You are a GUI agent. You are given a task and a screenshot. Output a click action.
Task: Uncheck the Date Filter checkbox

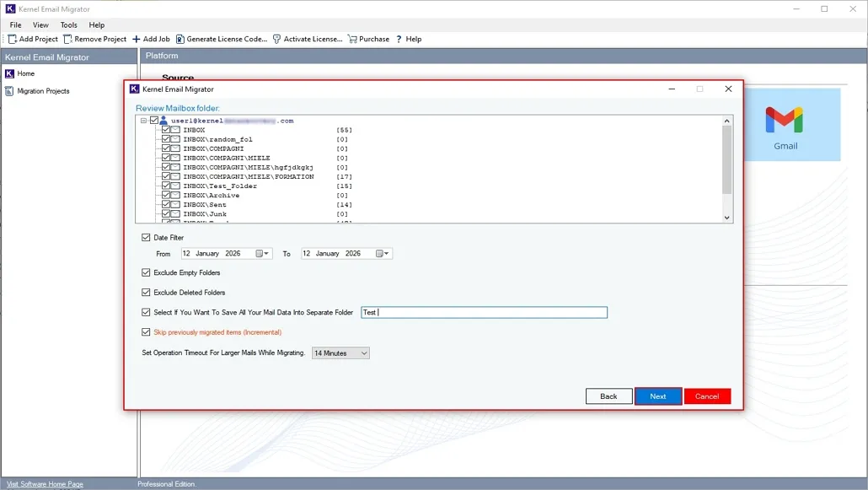147,238
